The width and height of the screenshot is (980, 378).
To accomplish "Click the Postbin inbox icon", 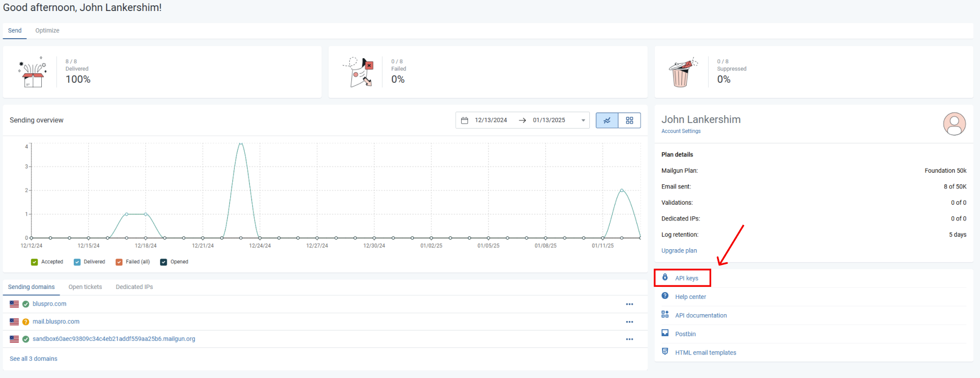I will 665,333.
